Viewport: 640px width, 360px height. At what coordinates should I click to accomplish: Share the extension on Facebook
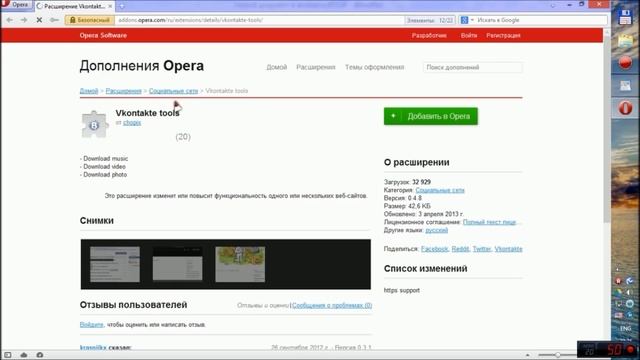coord(434,249)
